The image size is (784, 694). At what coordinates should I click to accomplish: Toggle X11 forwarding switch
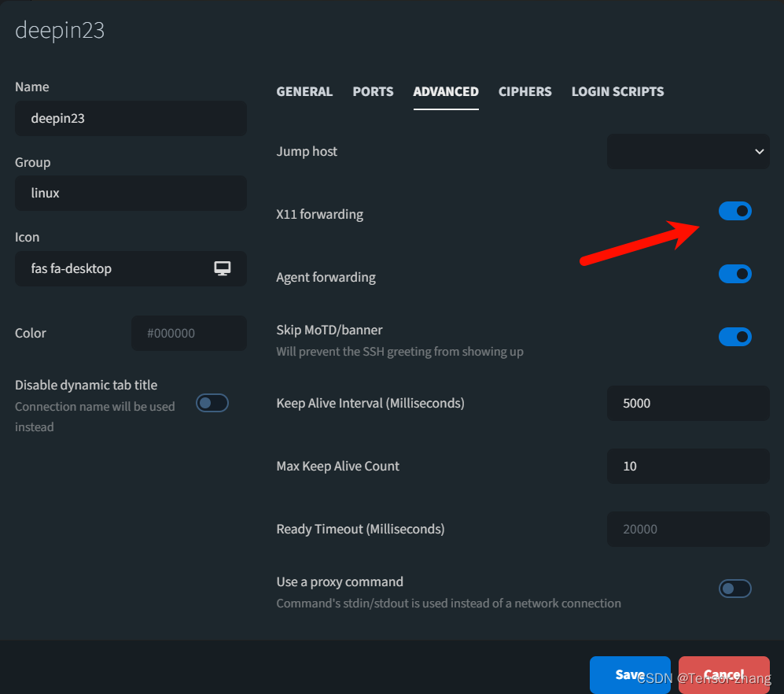click(735, 211)
